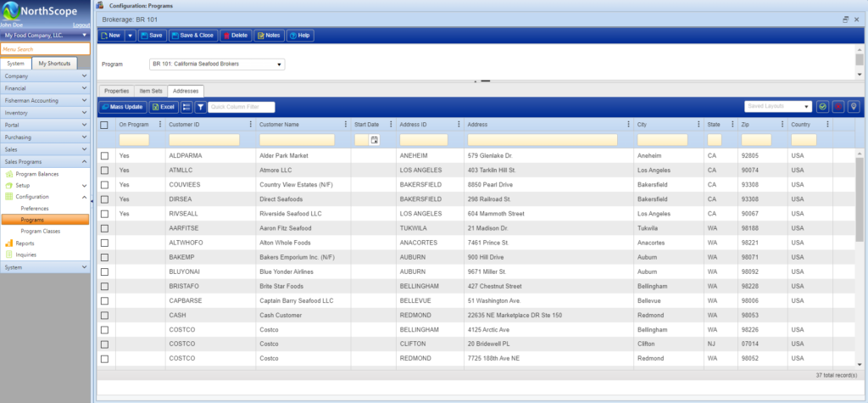Expand the Saved Layouts dropdown
This screenshot has height=403, width=868.
pos(777,107)
